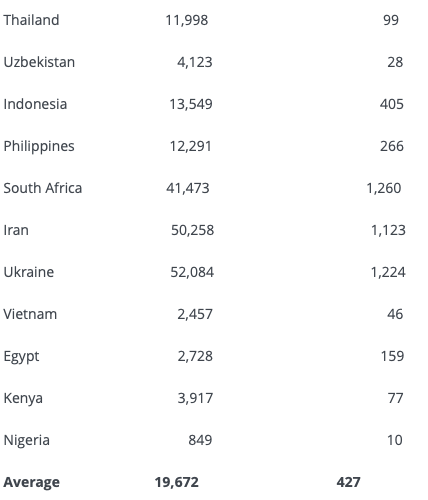The image size is (428, 500).
Task: Select the Uzbekistan row label
Action: [39, 62]
